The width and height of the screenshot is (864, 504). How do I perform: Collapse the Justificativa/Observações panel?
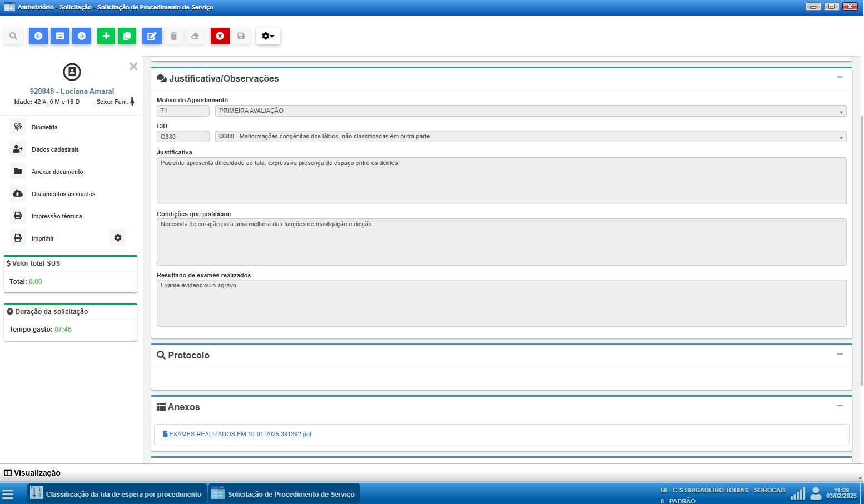pos(840,77)
